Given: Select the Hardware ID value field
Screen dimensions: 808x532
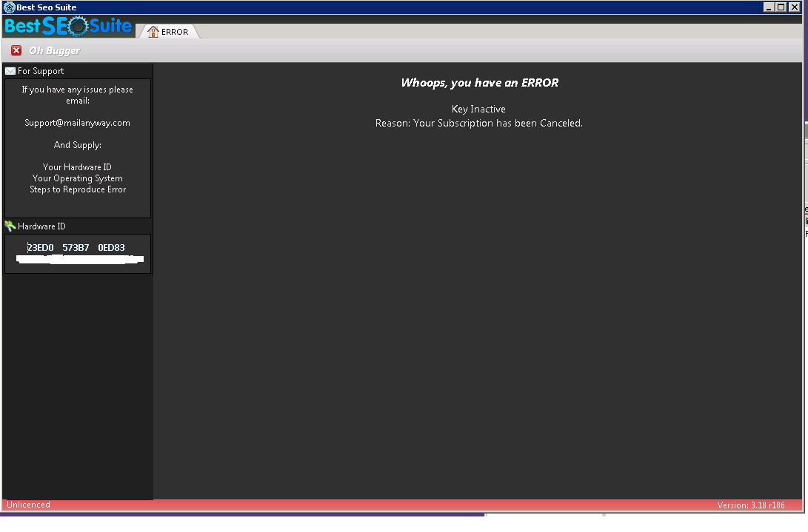Looking at the screenshot, I should pyautogui.click(x=78, y=253).
